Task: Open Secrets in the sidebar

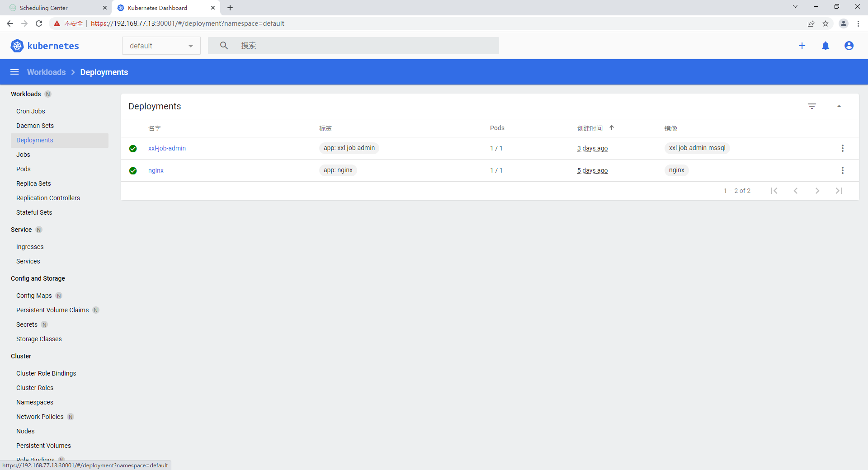Action: (27, 324)
